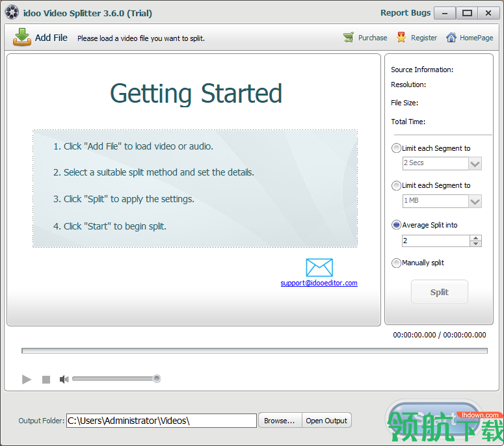The width and height of the screenshot is (504, 446).
Task: Click step 1 'Add File' instruction text
Action: click(x=133, y=146)
